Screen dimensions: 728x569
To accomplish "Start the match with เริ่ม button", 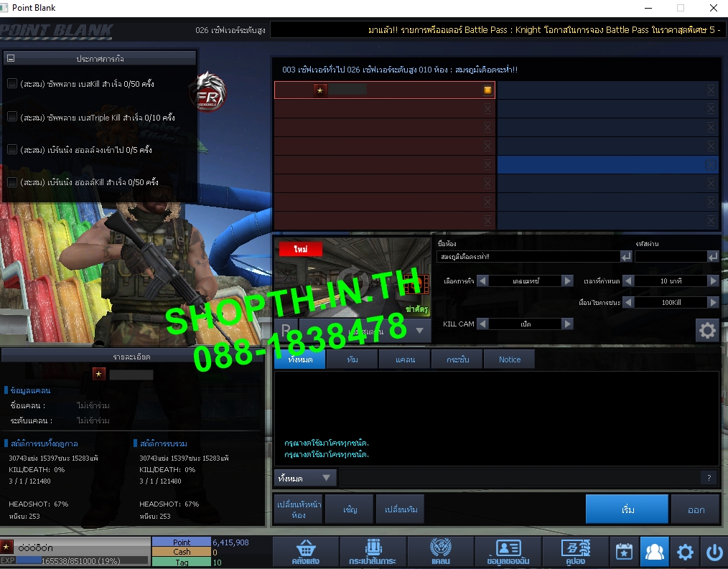I will tap(627, 509).
